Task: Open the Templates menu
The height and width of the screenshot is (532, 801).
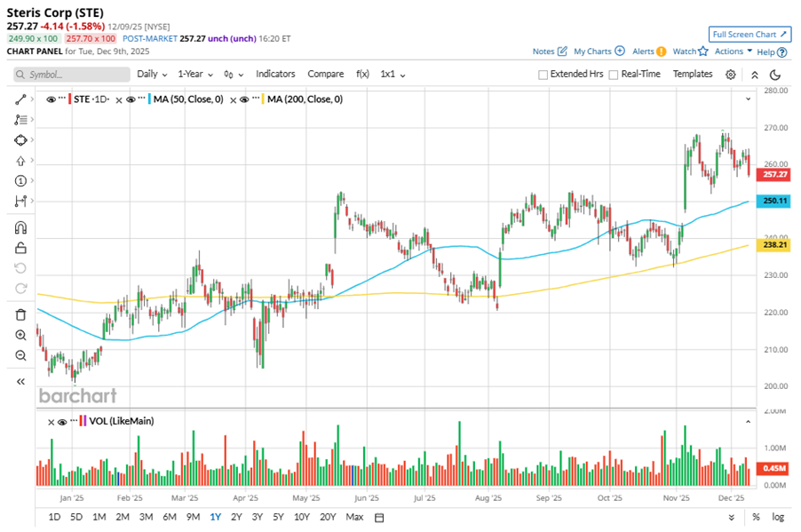Action: pyautogui.click(x=692, y=74)
